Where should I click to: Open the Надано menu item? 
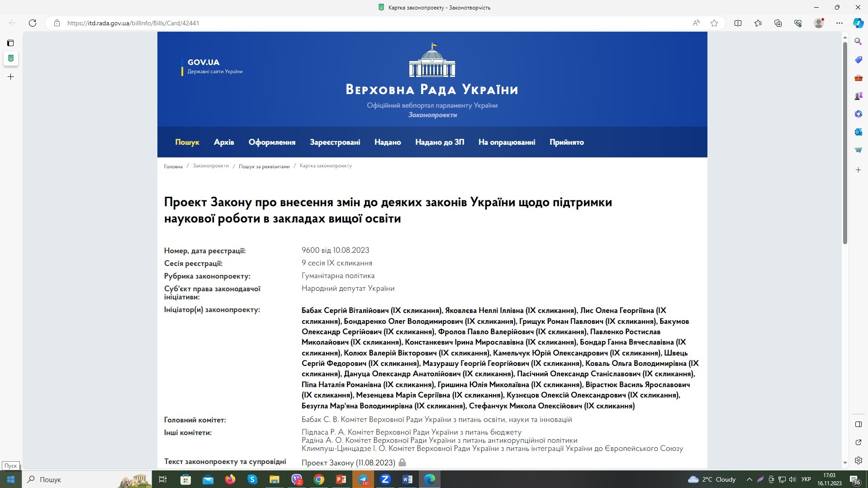(388, 142)
